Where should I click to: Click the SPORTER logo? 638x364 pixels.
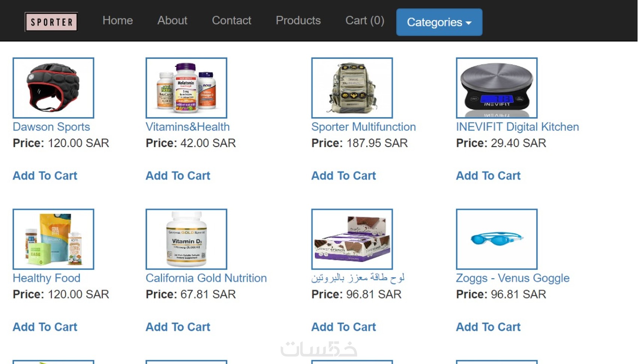point(51,22)
